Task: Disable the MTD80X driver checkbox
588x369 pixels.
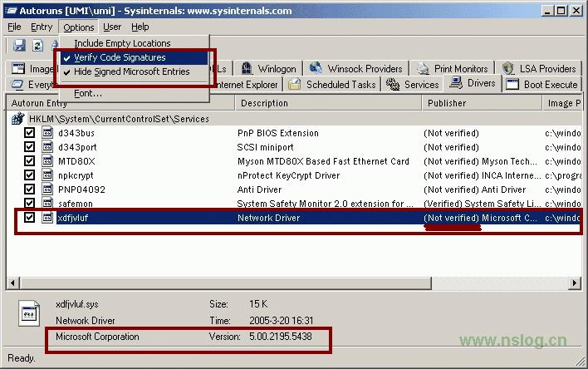Action: (29, 161)
